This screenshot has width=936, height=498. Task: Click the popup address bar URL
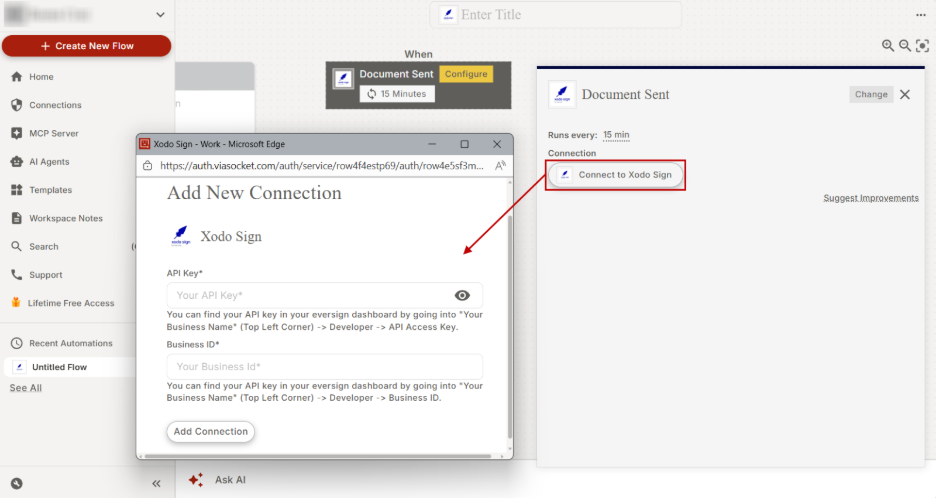[322, 166]
